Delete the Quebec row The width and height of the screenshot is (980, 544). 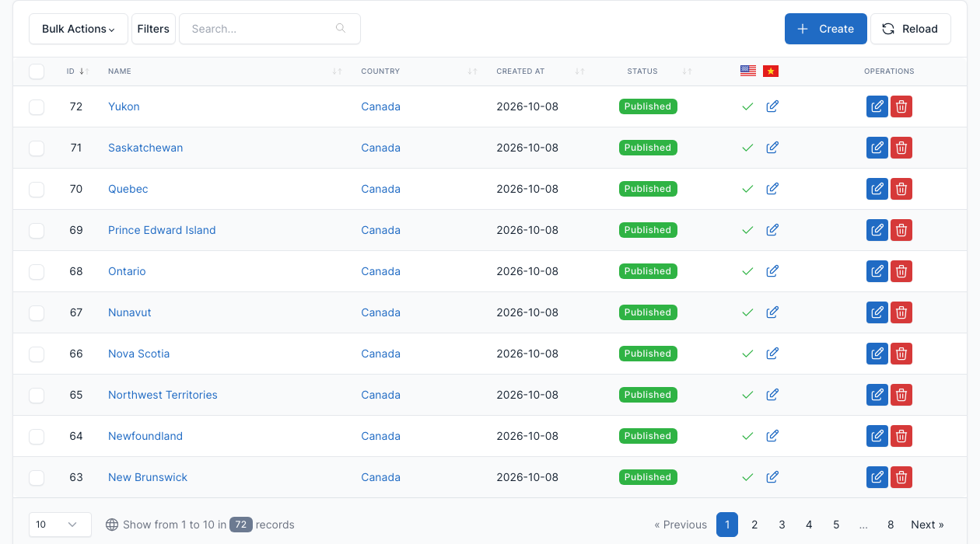901,189
